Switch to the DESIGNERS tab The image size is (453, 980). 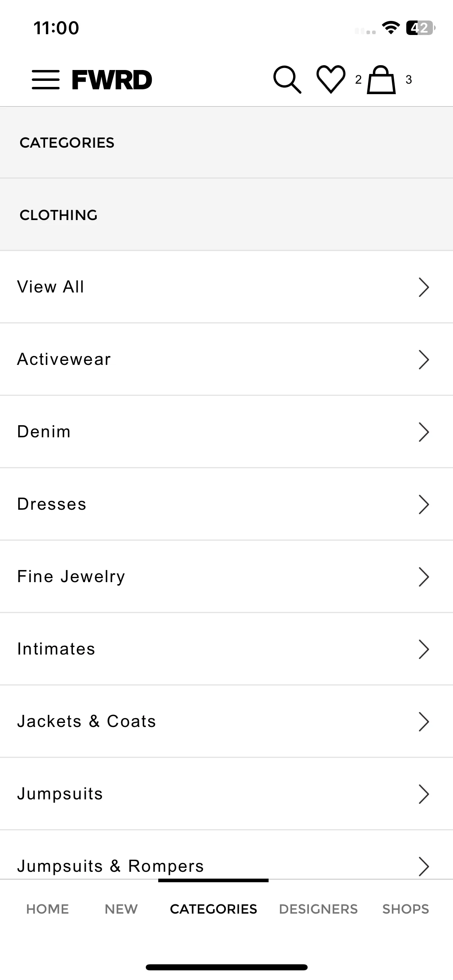click(319, 909)
